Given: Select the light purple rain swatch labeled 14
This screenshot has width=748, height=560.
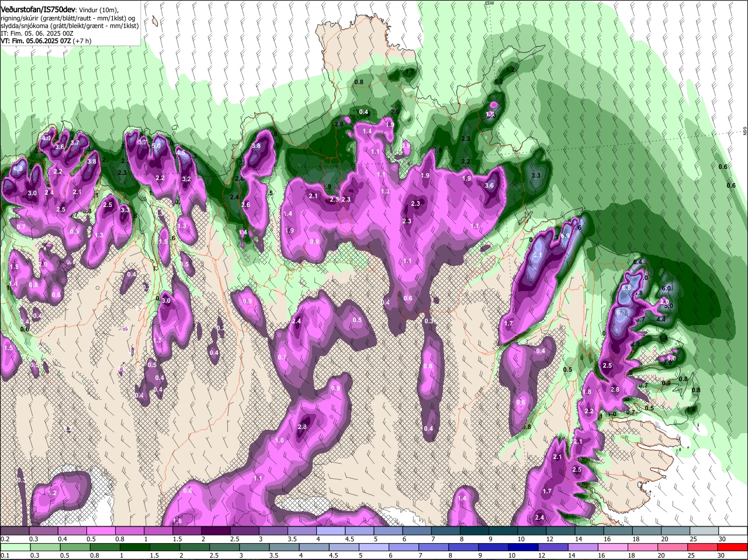Looking at the screenshot, I should 583,547.
